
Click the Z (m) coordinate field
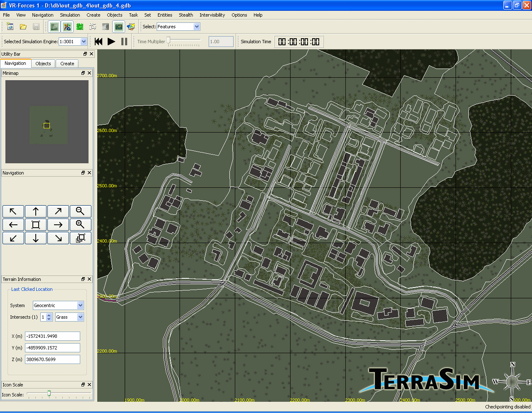pyautogui.click(x=52, y=359)
